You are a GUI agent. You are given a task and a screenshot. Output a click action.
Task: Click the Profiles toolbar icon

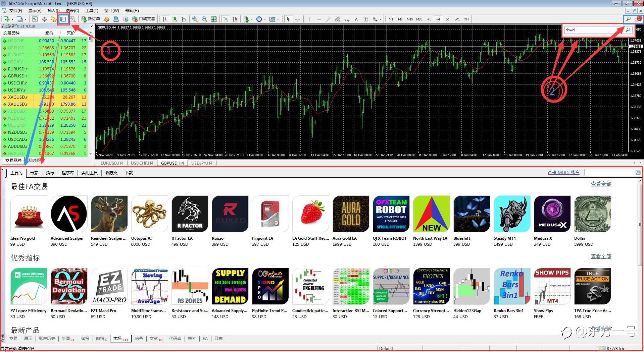[20, 19]
